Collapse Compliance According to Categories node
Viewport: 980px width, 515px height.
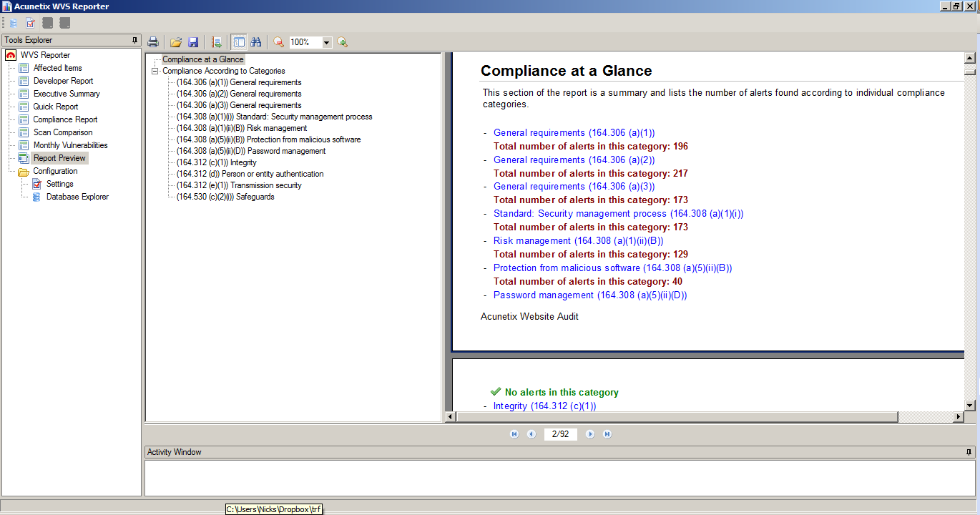point(155,71)
